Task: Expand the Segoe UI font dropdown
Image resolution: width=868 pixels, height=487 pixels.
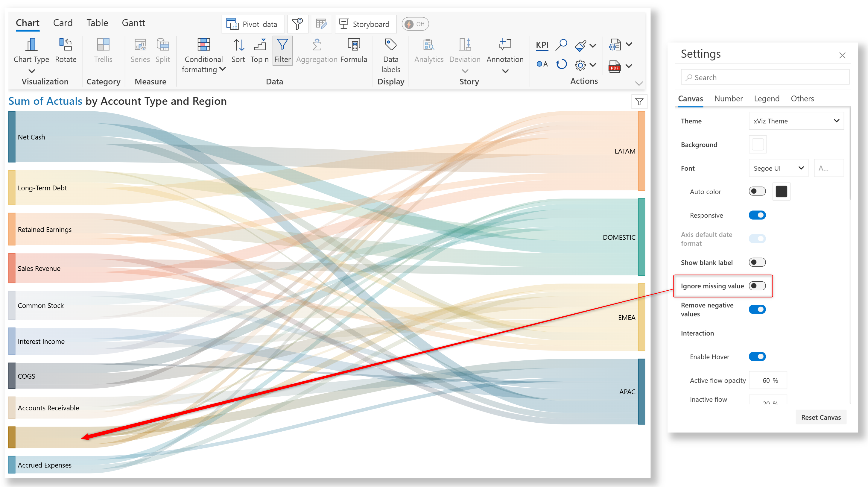Action: tap(778, 168)
